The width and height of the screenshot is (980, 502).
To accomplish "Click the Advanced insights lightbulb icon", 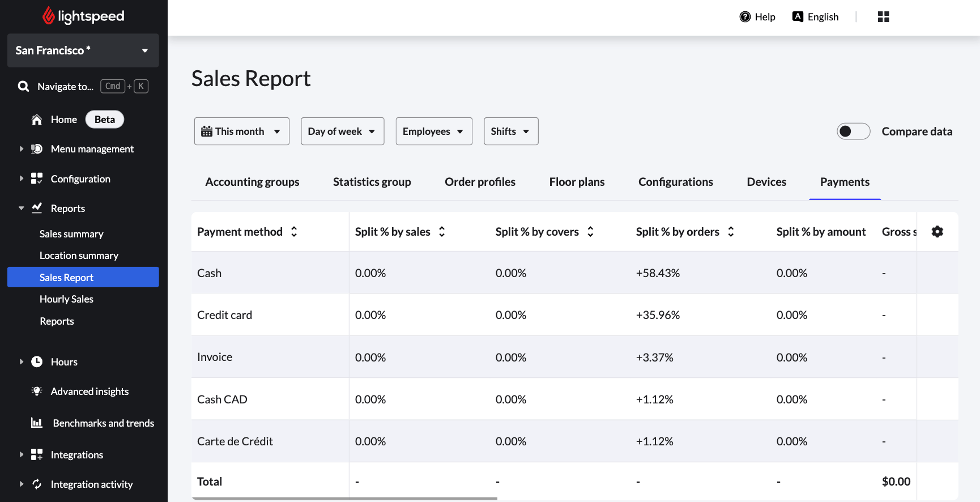I will pyautogui.click(x=37, y=392).
